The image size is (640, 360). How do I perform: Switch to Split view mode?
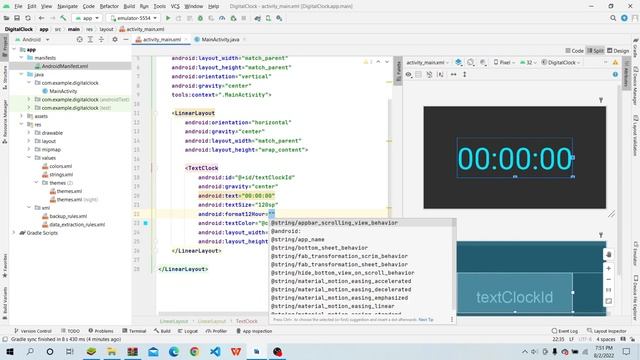click(x=595, y=51)
